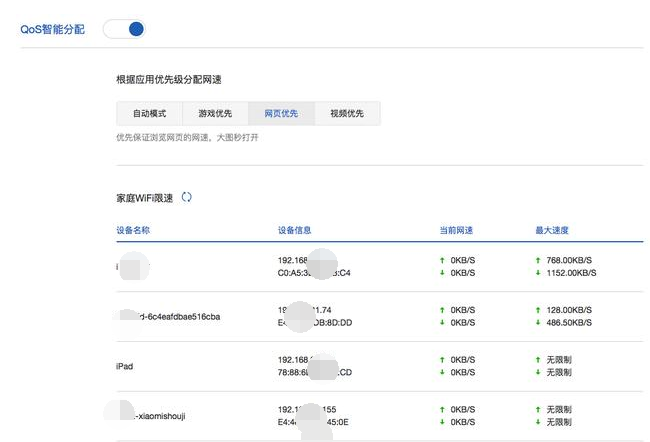Select the 自动模式 mode tab

click(148, 113)
